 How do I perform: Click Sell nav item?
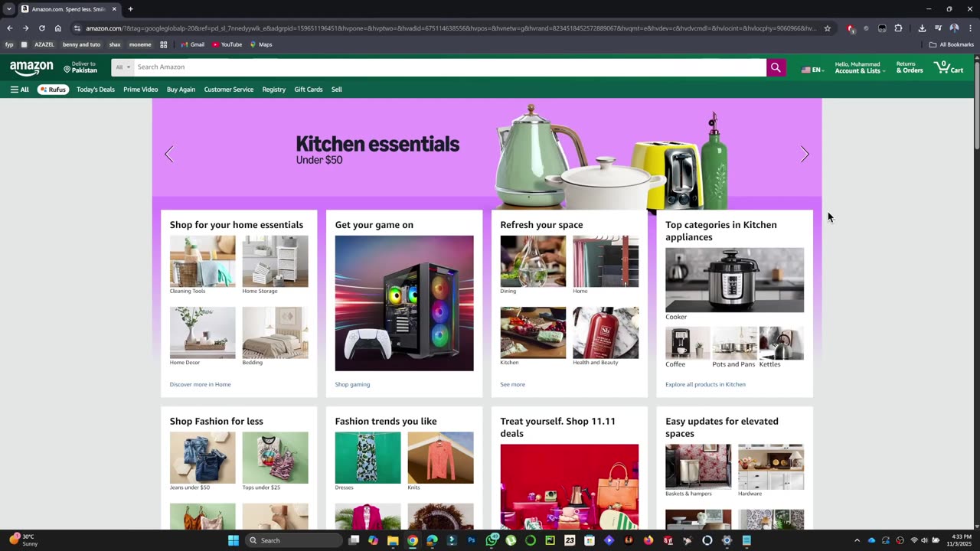pos(337,90)
